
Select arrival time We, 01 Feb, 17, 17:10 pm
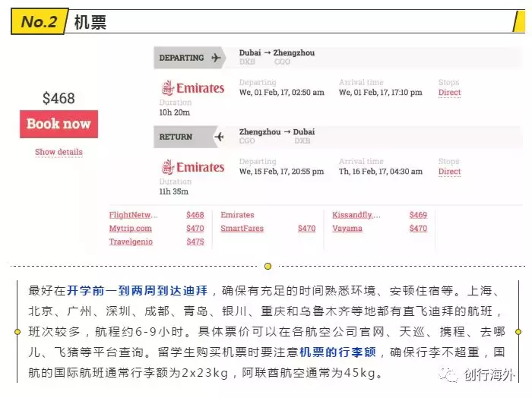[380, 92]
